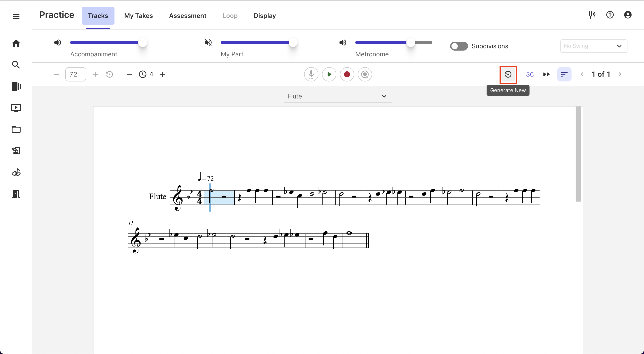Toggle the Metronome volume mute
Image resolution: width=644 pixels, height=354 pixels.
[342, 42]
